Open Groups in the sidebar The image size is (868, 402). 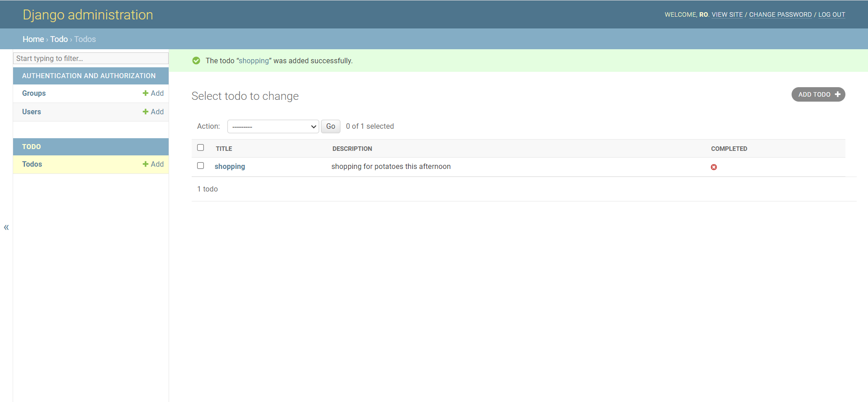(34, 93)
